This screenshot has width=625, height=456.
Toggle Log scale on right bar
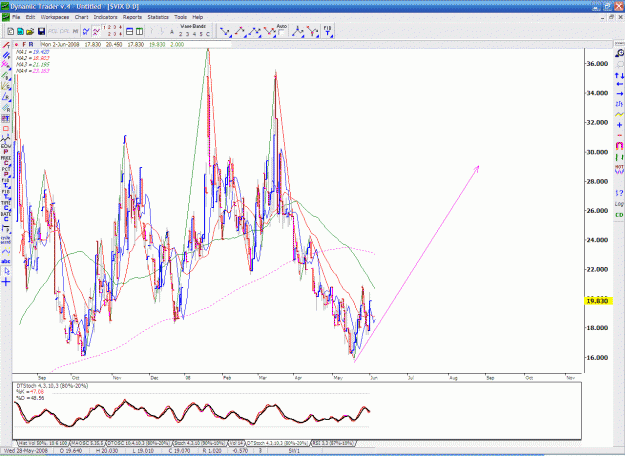pyautogui.click(x=619, y=204)
